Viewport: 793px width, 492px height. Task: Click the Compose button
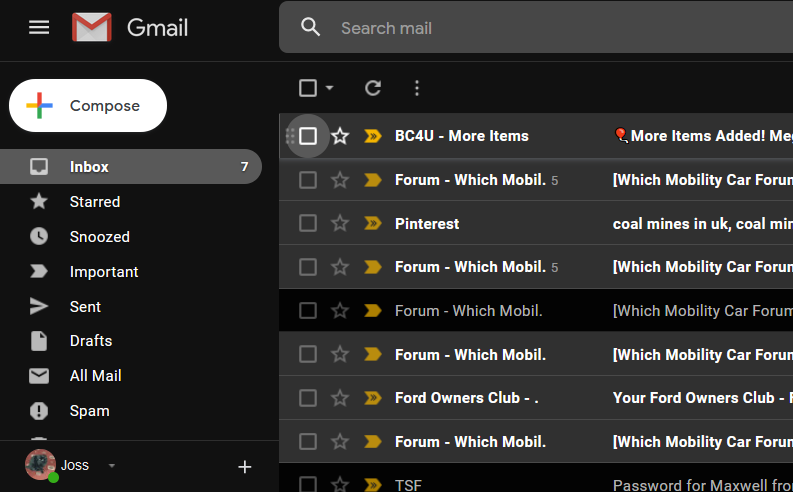[x=88, y=106]
